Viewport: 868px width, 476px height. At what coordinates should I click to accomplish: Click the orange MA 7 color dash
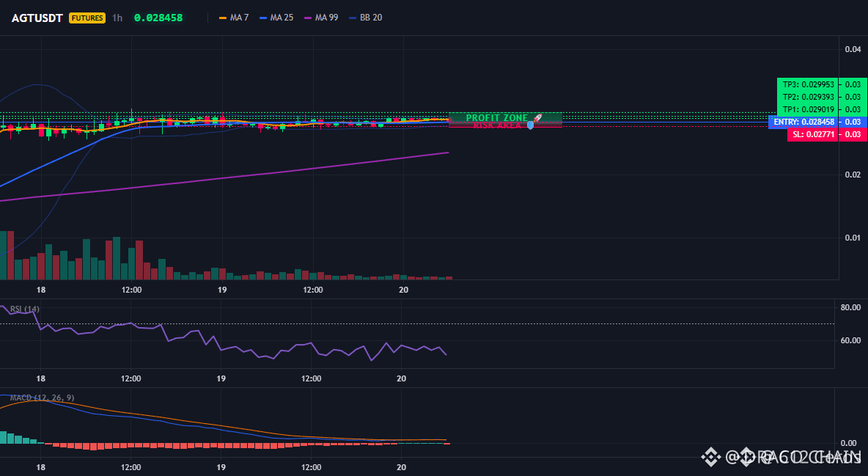click(x=223, y=18)
